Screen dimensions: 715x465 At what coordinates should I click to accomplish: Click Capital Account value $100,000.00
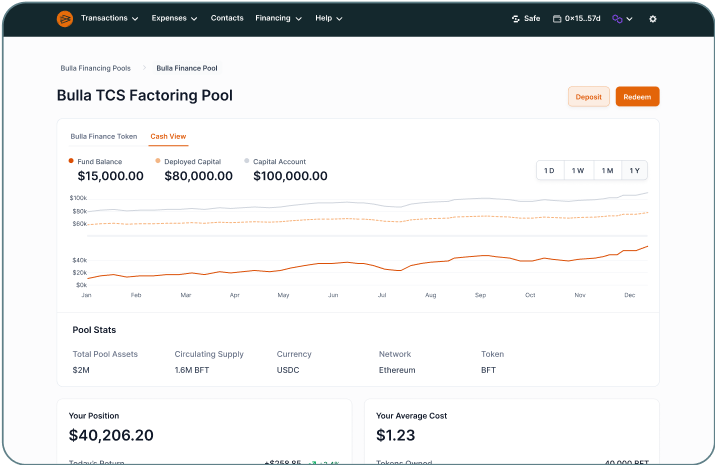[290, 176]
